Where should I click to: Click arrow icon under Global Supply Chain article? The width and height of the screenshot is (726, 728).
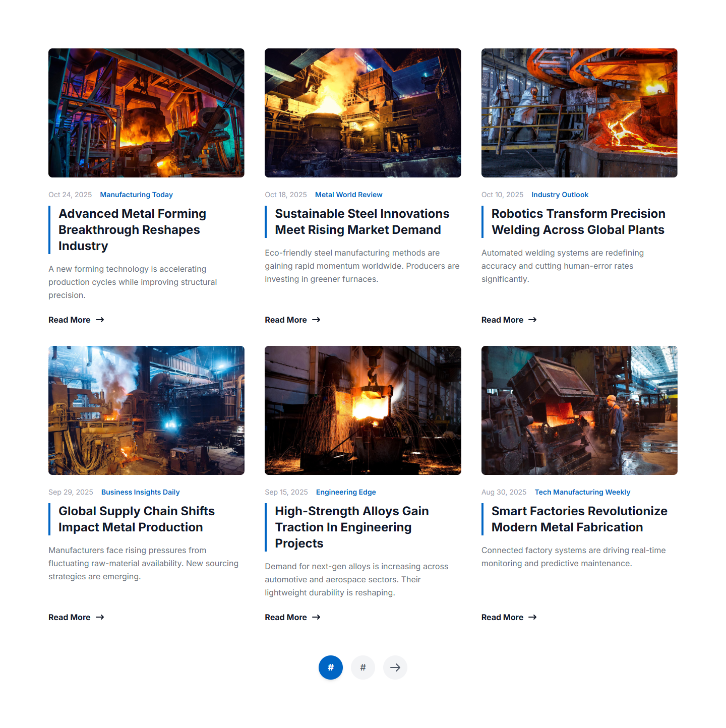tap(100, 617)
